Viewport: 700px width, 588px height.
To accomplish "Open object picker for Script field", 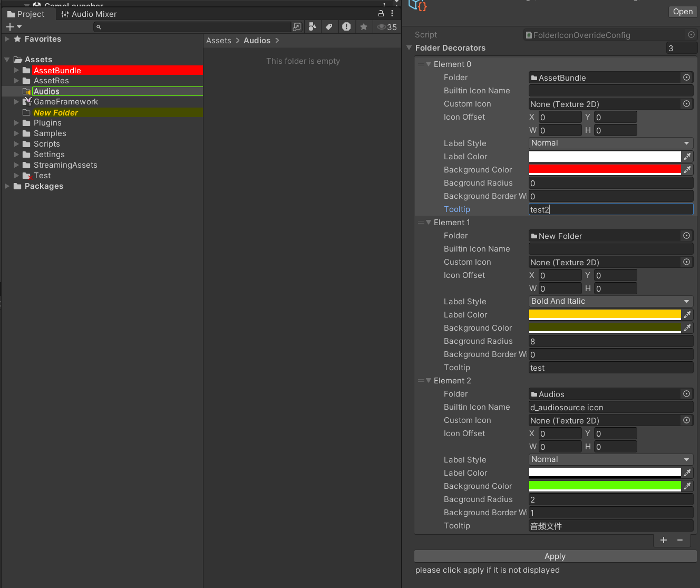I will pyautogui.click(x=691, y=34).
